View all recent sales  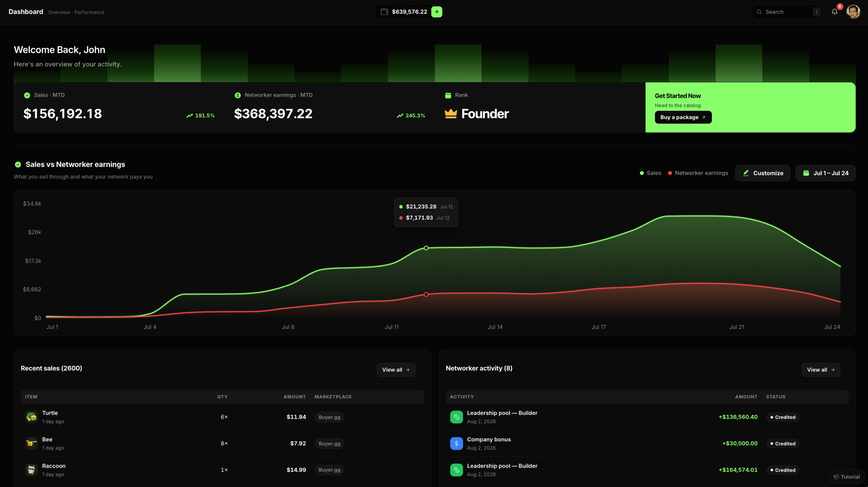click(x=396, y=370)
